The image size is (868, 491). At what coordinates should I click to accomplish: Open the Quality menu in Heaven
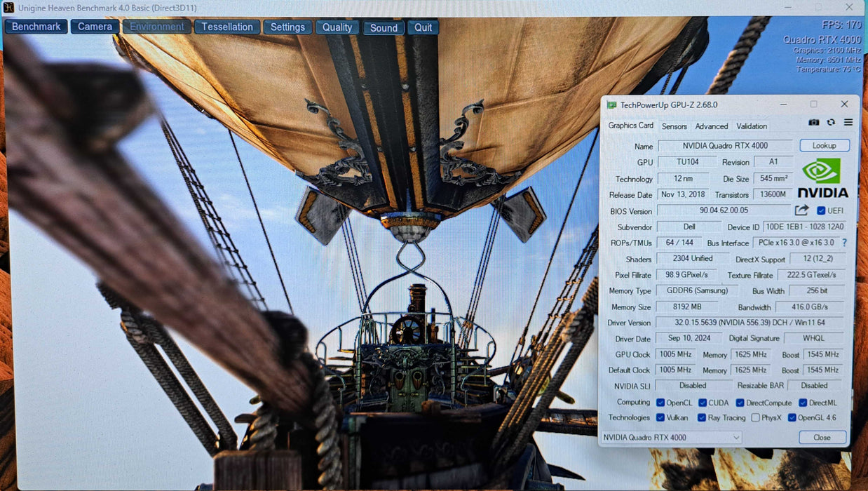(x=337, y=27)
